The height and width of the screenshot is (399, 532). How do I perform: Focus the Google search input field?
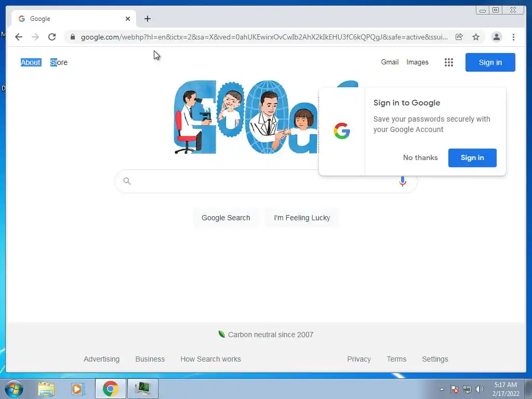click(x=265, y=181)
